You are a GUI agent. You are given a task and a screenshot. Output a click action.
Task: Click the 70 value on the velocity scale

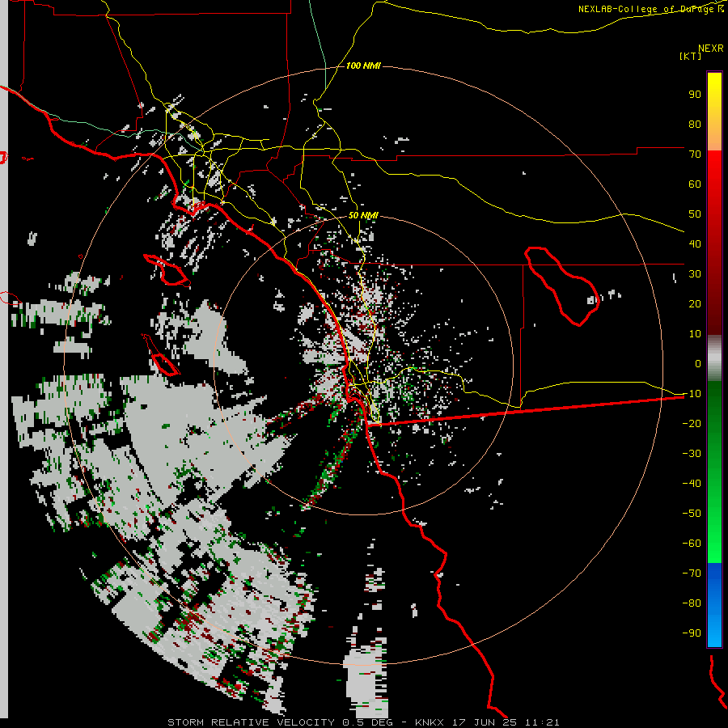[695, 154]
